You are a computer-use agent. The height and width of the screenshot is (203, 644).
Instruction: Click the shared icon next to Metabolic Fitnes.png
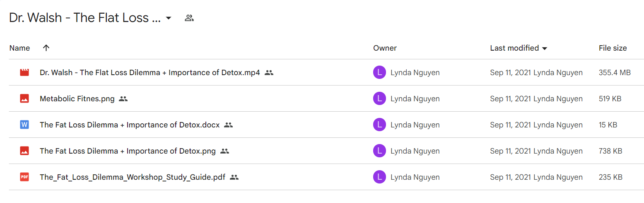pos(123,99)
